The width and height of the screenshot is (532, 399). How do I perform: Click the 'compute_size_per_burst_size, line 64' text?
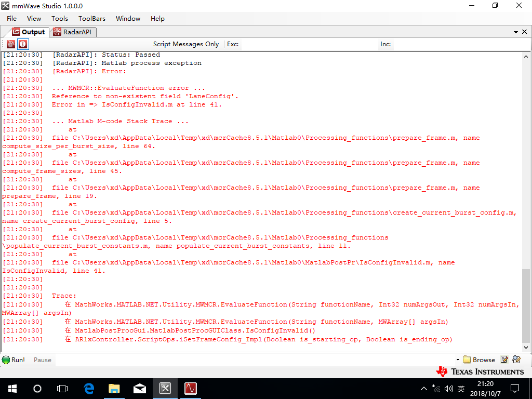(x=79, y=146)
